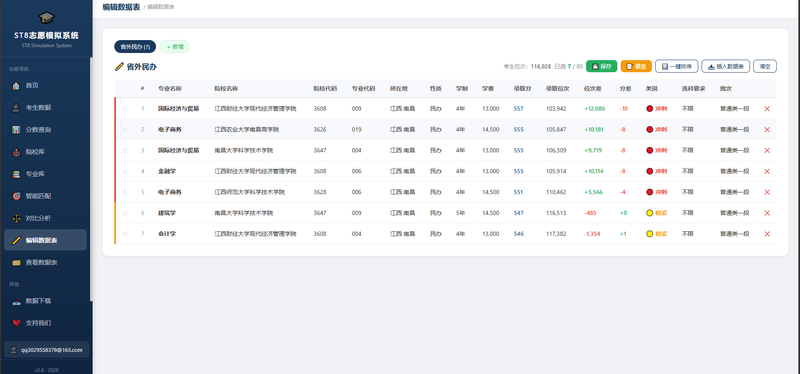Click the graduation cap logo icon

[46, 18]
